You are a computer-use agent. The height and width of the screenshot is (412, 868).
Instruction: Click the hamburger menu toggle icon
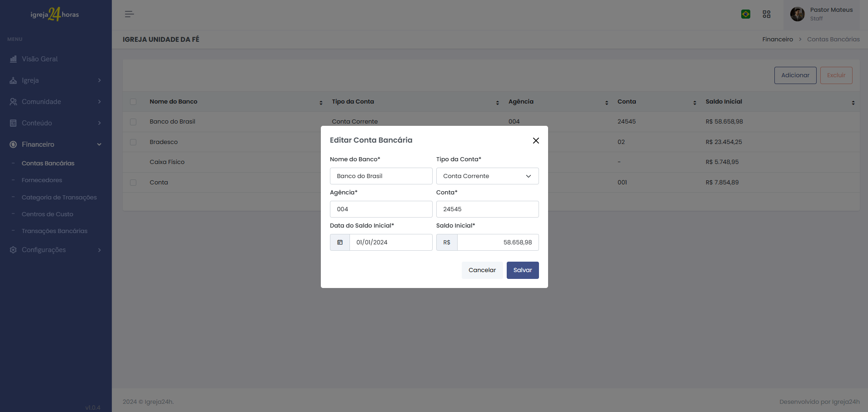(129, 14)
